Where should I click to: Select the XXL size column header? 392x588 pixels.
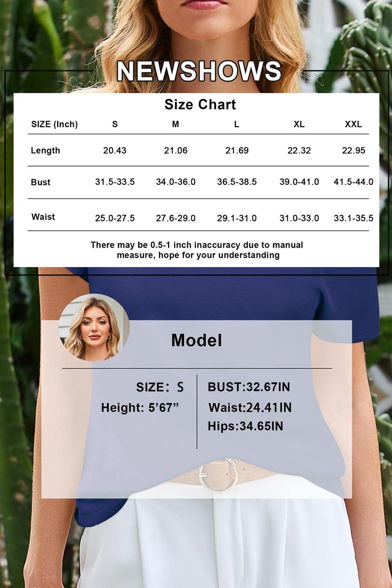tap(353, 124)
